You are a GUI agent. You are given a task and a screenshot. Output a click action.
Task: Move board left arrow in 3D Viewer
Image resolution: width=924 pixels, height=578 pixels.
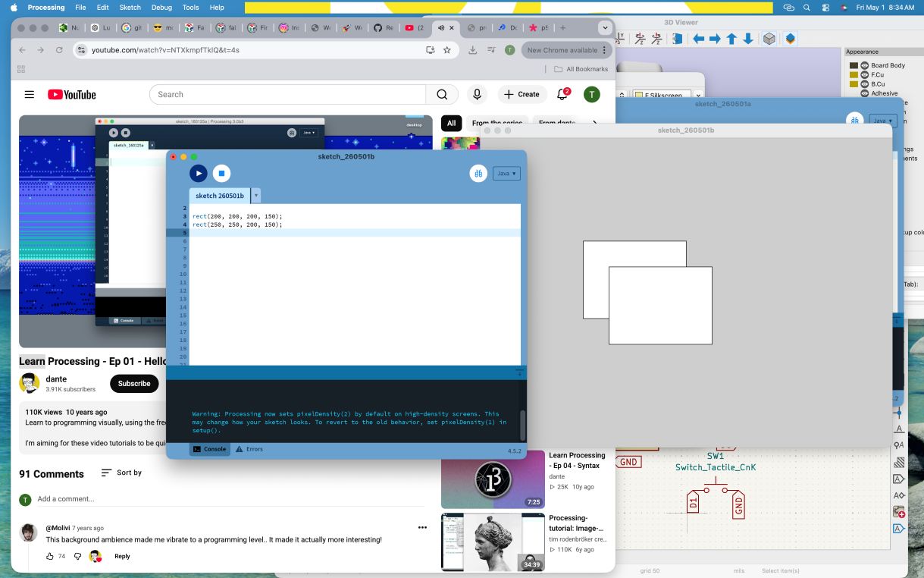click(698, 39)
